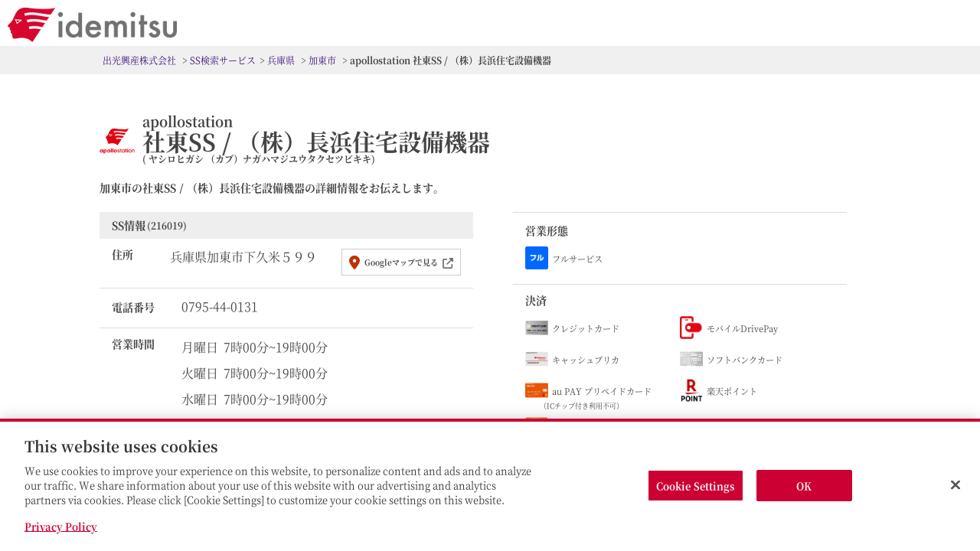Click the クレジットカード card icon
The image size is (980, 551).
coord(537,328)
